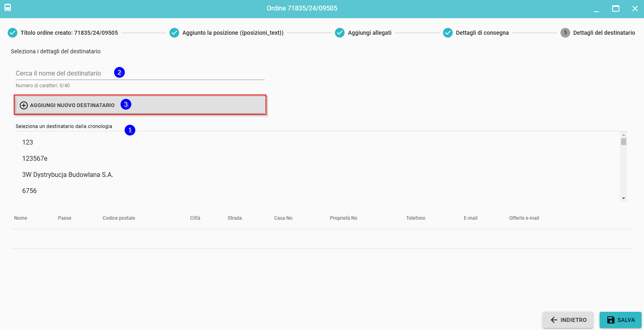Choose '3W Dystrybucja Budowlana S.A.' recipient
This screenshot has width=644, height=330.
(x=67, y=175)
